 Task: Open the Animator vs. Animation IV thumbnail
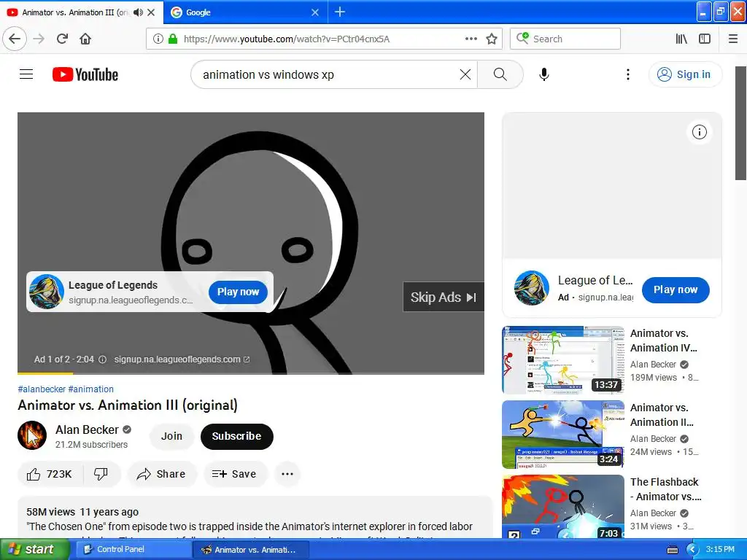coord(563,360)
